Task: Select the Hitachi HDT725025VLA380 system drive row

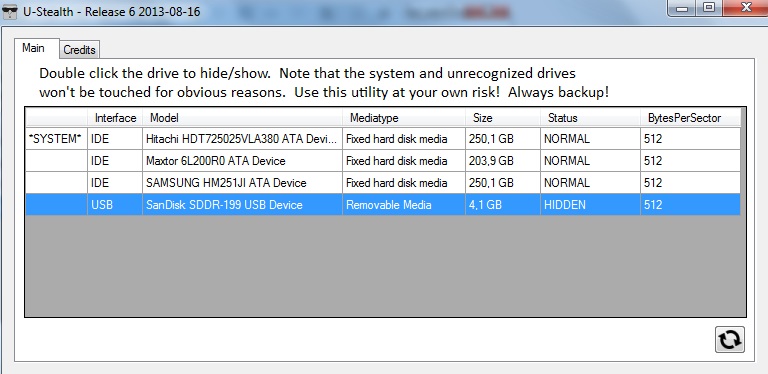Action: [383, 139]
